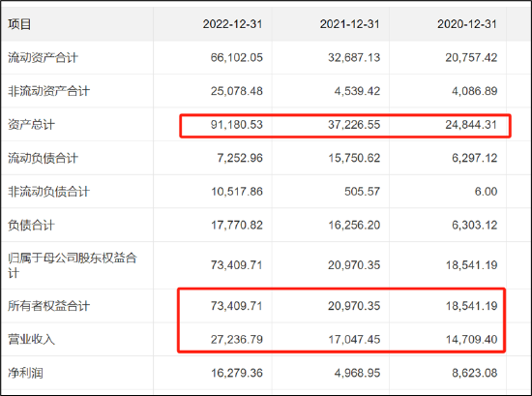Click the 项目 column header
This screenshot has width=532, height=396.
pyautogui.click(x=19, y=24)
